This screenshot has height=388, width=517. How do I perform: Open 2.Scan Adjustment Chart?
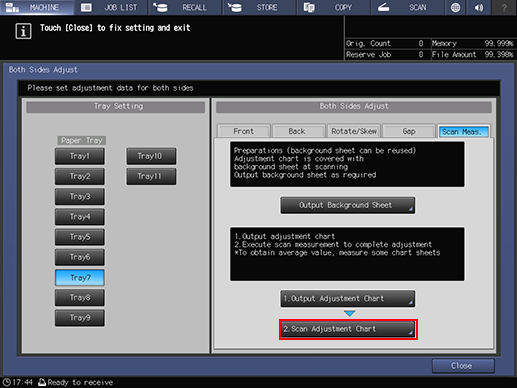tap(348, 329)
